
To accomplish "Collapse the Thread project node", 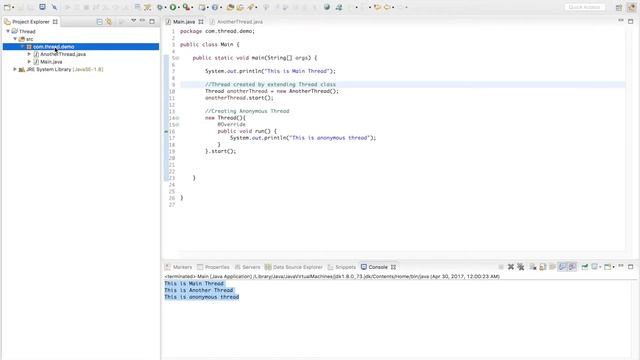I will pos(8,31).
